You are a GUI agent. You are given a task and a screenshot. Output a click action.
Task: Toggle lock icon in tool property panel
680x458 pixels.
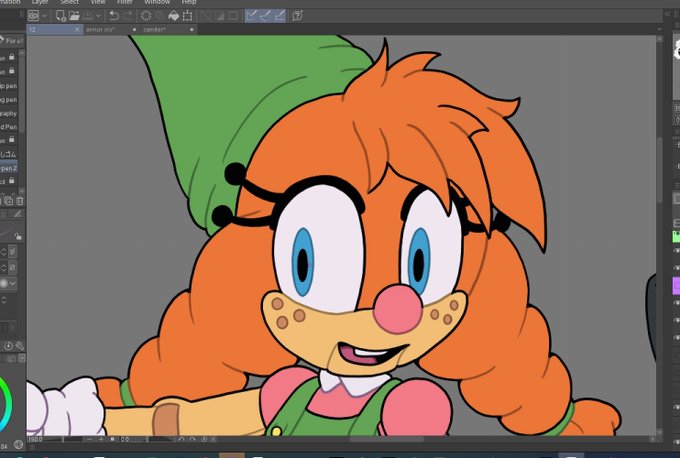[x=18, y=236]
